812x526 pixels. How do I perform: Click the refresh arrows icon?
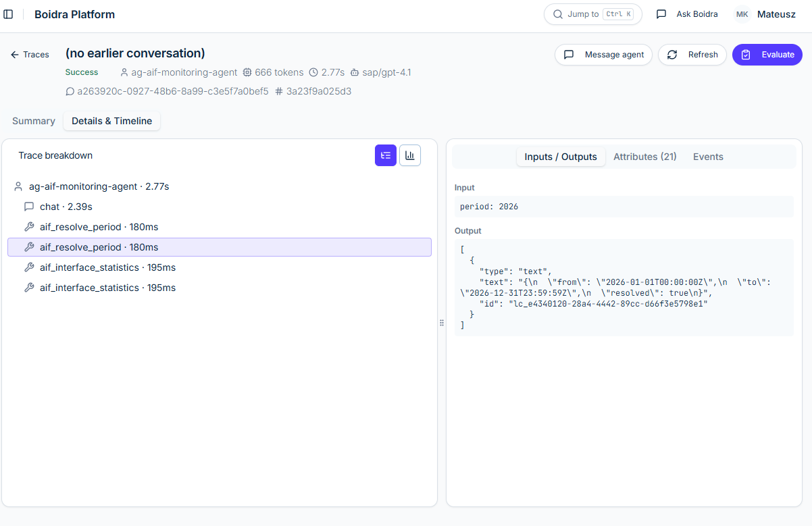(672, 55)
